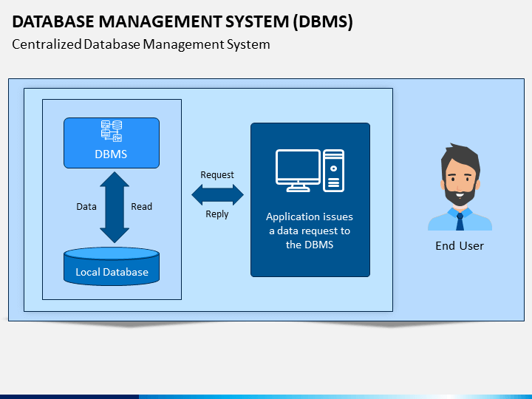Click the 'DBMS' label text
Viewport: 532px width, 399px height.
[111, 154]
